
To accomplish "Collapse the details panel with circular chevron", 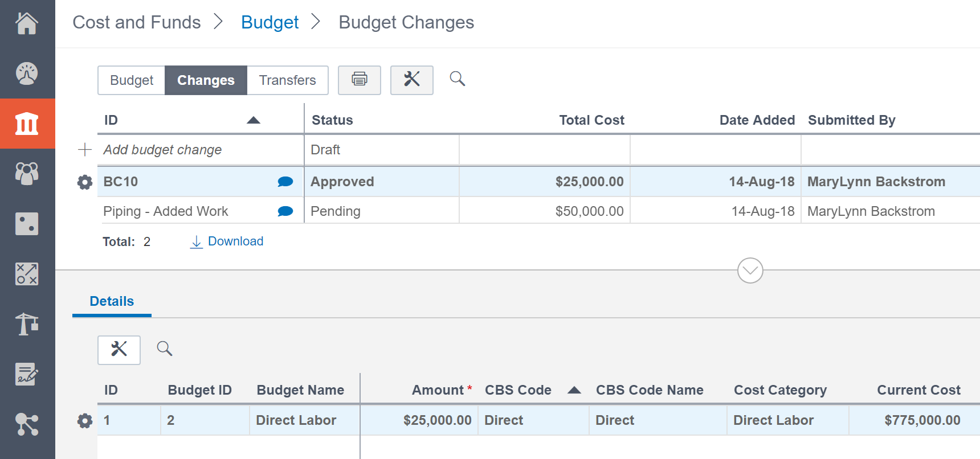I will 750,271.
